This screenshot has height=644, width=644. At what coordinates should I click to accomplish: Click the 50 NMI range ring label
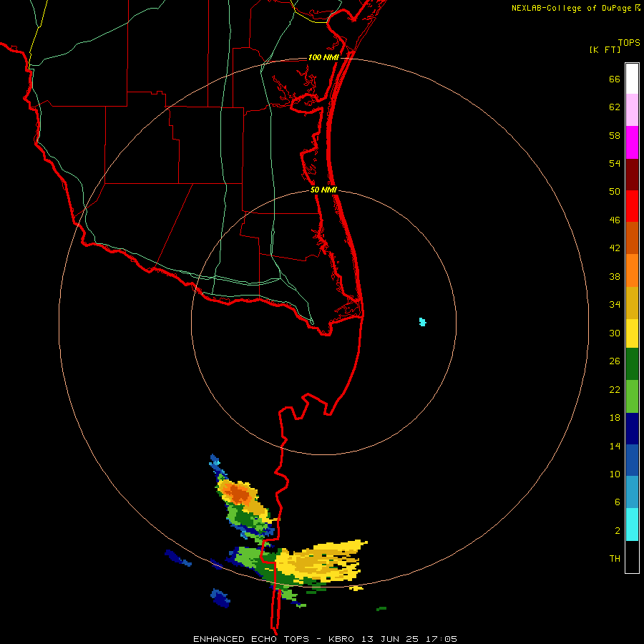(323, 190)
